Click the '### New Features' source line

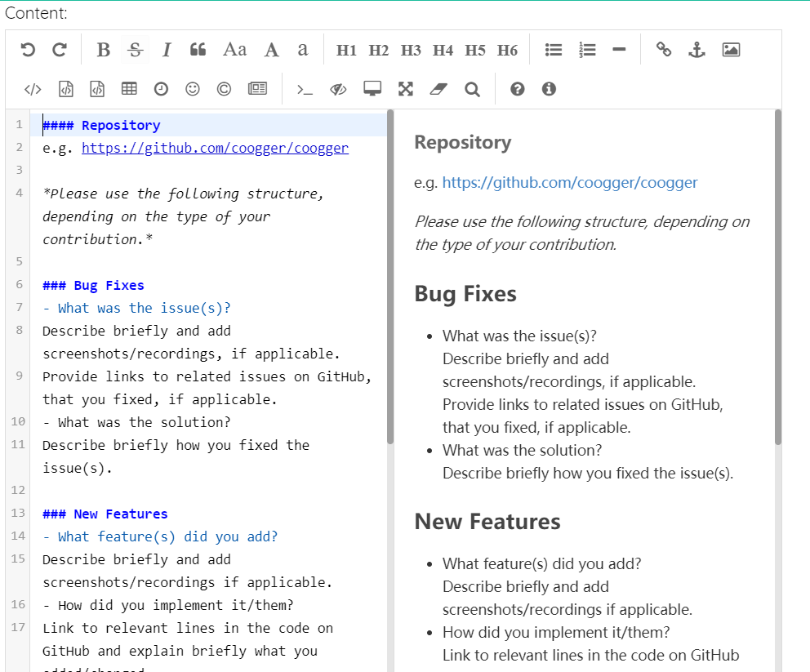[x=105, y=514]
